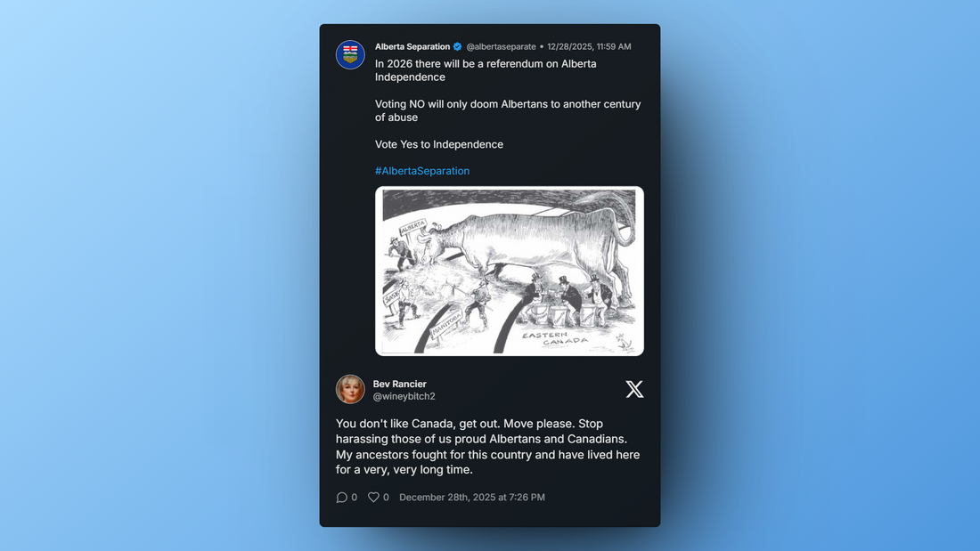Click the reply comment bubble icon
This screenshot has width=980, height=551.
[341, 498]
